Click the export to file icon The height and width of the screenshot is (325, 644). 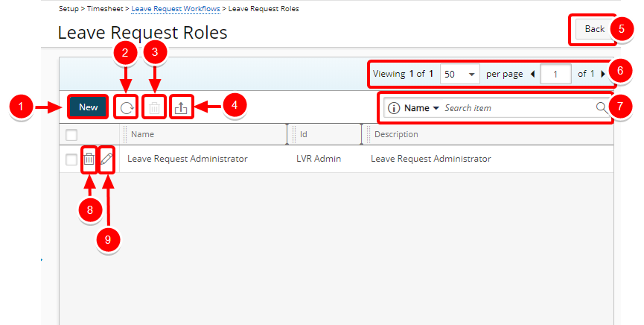click(x=181, y=108)
